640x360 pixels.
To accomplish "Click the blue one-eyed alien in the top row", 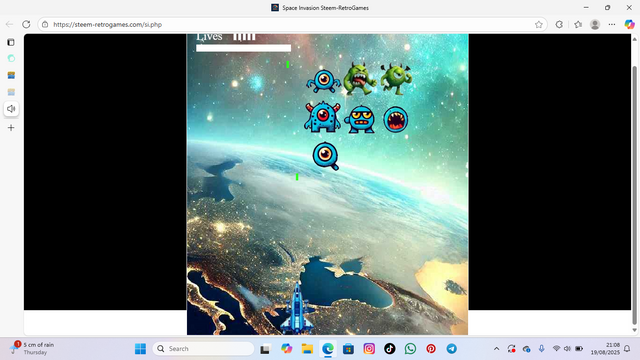I will tap(324, 81).
